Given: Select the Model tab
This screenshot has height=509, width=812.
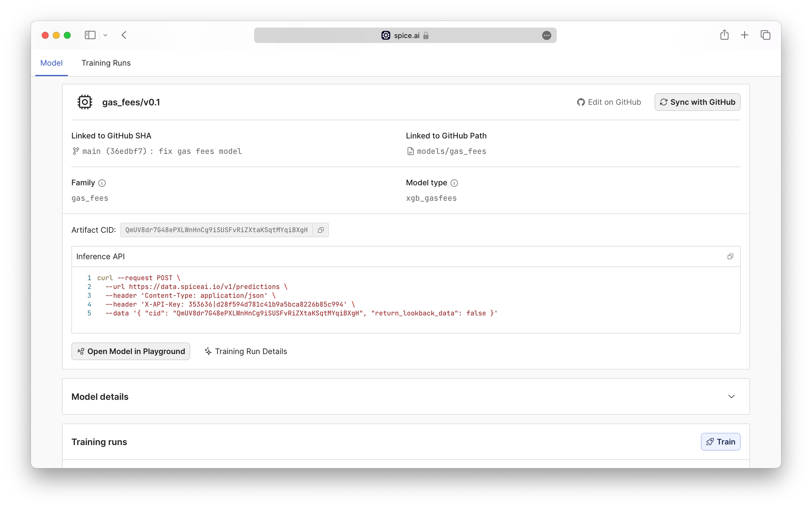Looking at the screenshot, I should click(51, 63).
